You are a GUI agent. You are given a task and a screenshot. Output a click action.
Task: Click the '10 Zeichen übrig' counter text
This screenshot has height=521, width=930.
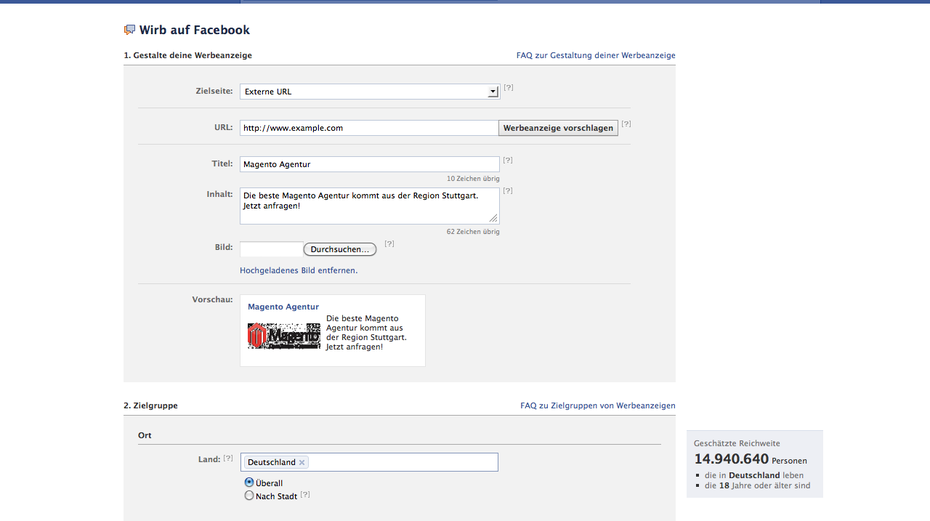pyautogui.click(x=473, y=179)
